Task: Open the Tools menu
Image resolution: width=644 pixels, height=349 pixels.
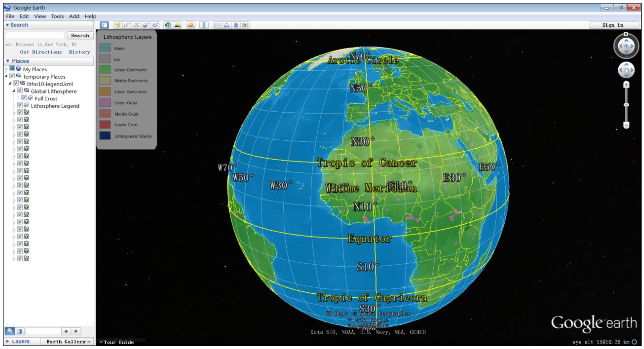Action: (x=57, y=16)
